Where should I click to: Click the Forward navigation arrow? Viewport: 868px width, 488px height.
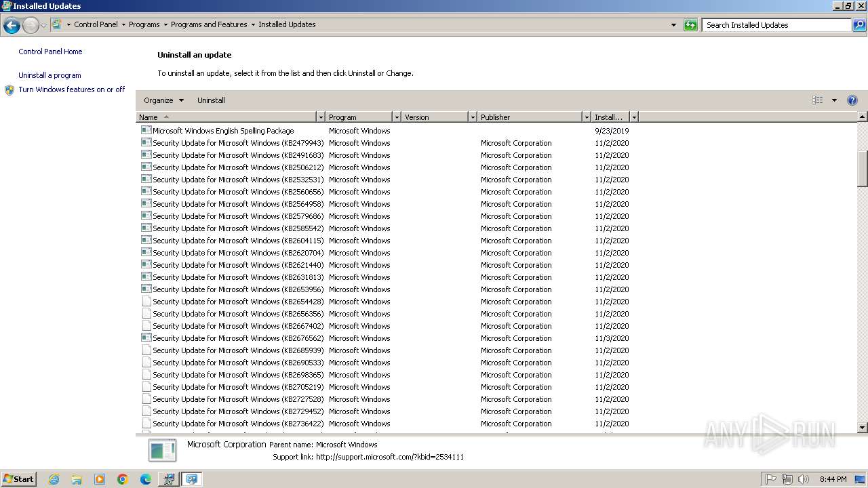[31, 26]
